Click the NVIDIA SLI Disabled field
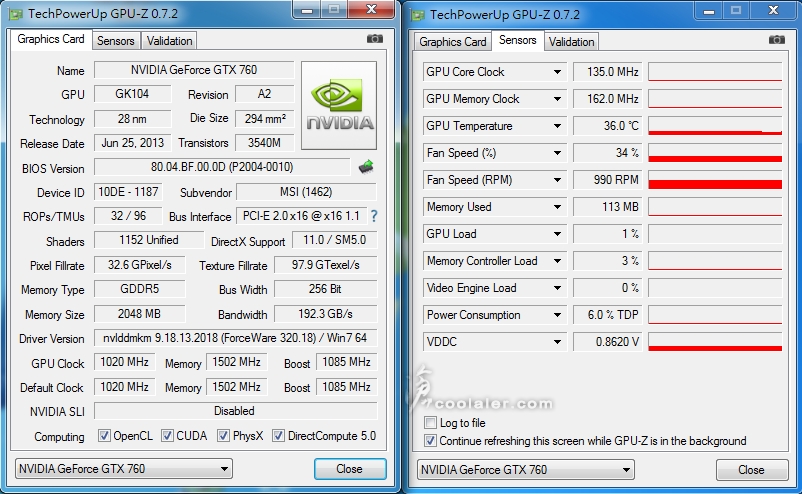Screen dimensions: 802x494 click(235, 411)
